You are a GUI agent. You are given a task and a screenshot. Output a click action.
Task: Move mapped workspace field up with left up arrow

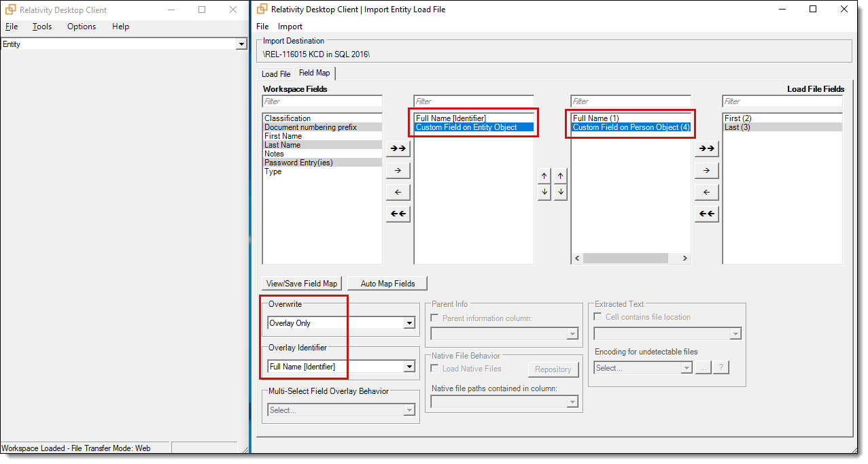(544, 176)
